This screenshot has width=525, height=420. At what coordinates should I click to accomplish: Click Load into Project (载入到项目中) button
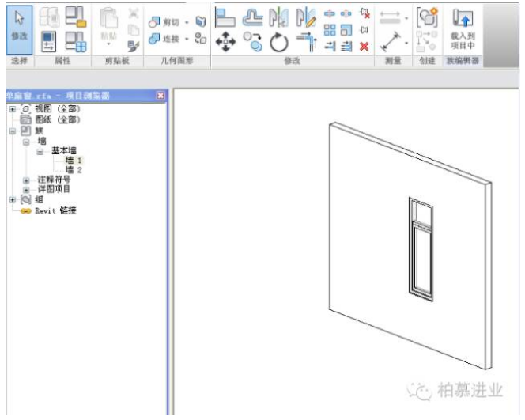pyautogui.click(x=463, y=28)
